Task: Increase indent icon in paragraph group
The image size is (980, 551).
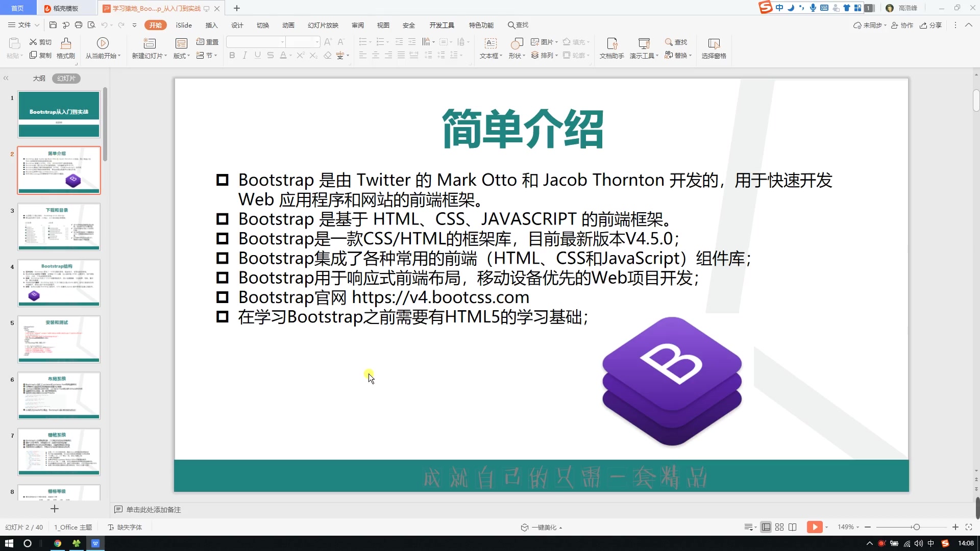Action: (412, 42)
